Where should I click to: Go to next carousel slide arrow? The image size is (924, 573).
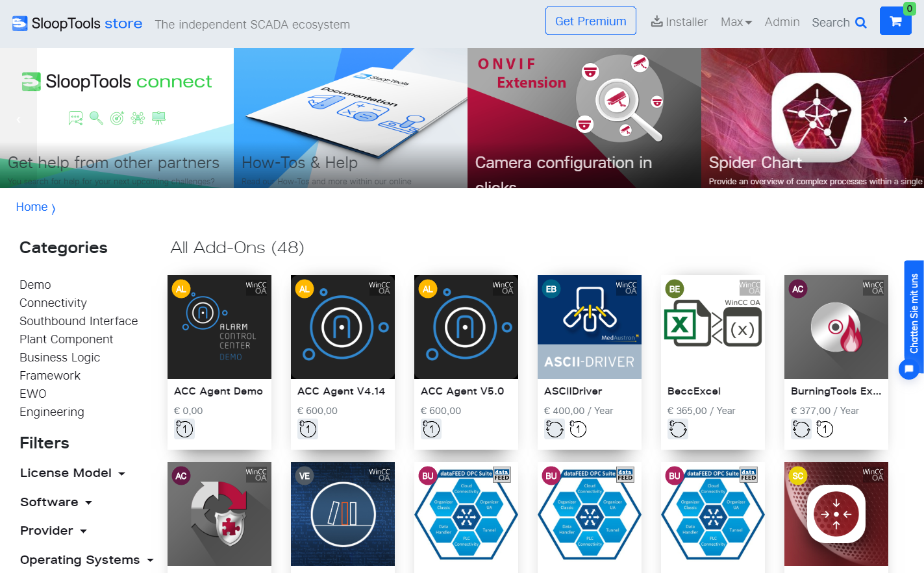click(905, 119)
